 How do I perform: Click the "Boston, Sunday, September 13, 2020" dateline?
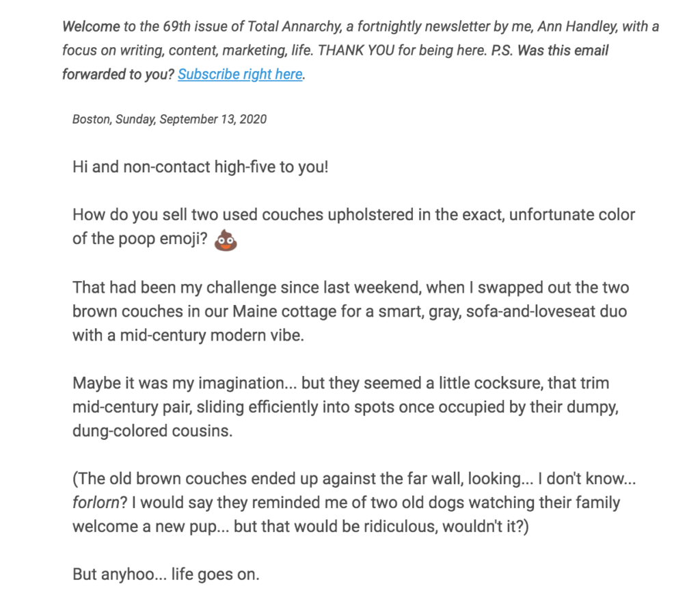170,119
